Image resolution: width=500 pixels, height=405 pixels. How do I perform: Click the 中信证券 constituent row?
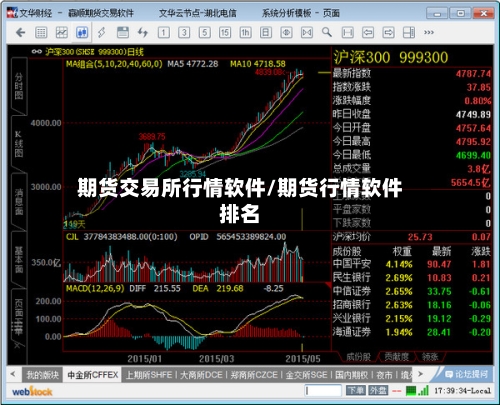[412, 291]
